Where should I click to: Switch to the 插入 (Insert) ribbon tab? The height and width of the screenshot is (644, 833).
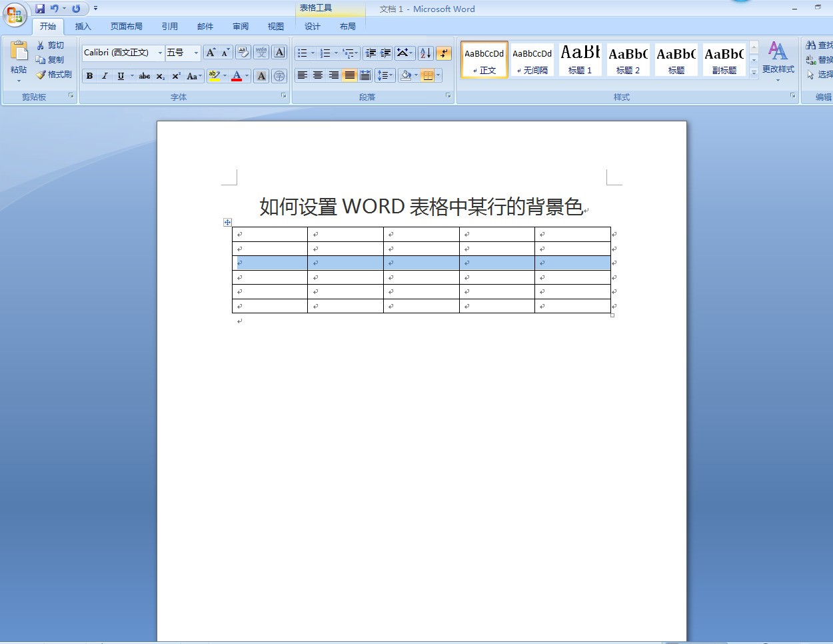pyautogui.click(x=83, y=27)
